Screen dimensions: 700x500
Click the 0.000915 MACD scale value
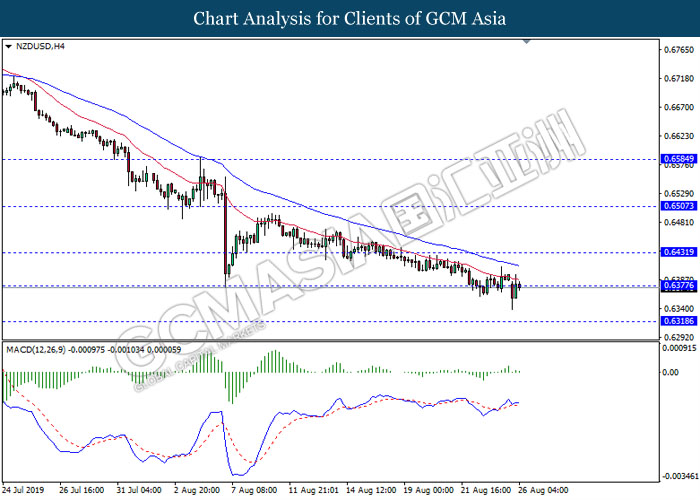click(x=679, y=348)
